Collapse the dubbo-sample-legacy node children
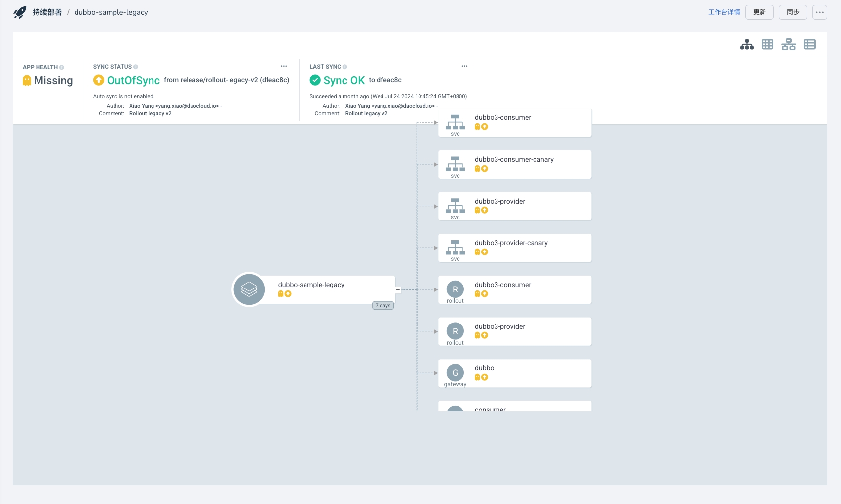The height and width of the screenshot is (504, 841). pyautogui.click(x=398, y=290)
